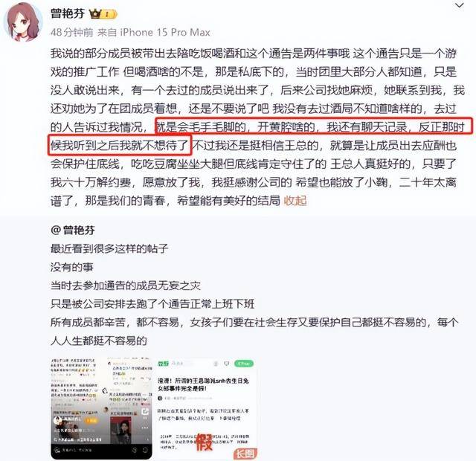Viewport: 476px width, 461px height.
Task: Open the first chat screenshot thumbnail
Action: tap(101, 408)
